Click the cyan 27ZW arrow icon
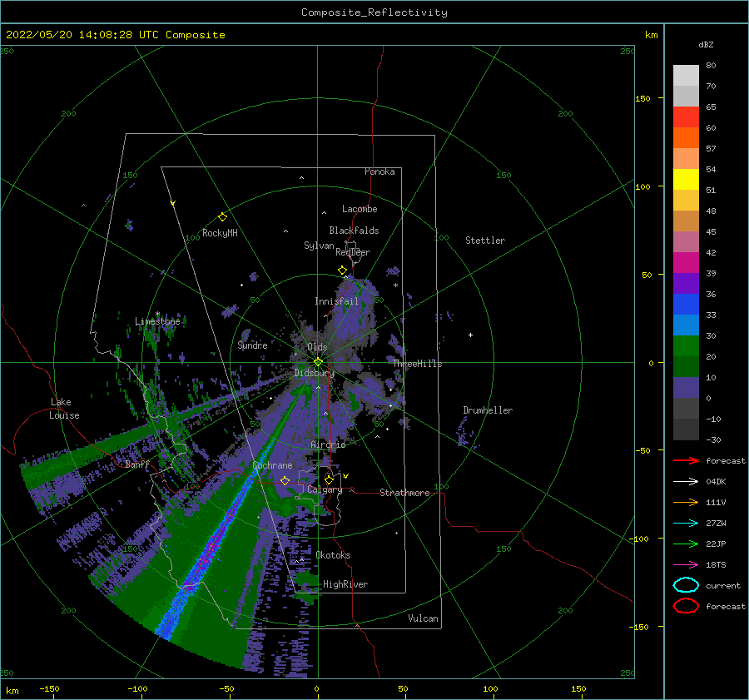The height and width of the screenshot is (700, 749). point(686,524)
